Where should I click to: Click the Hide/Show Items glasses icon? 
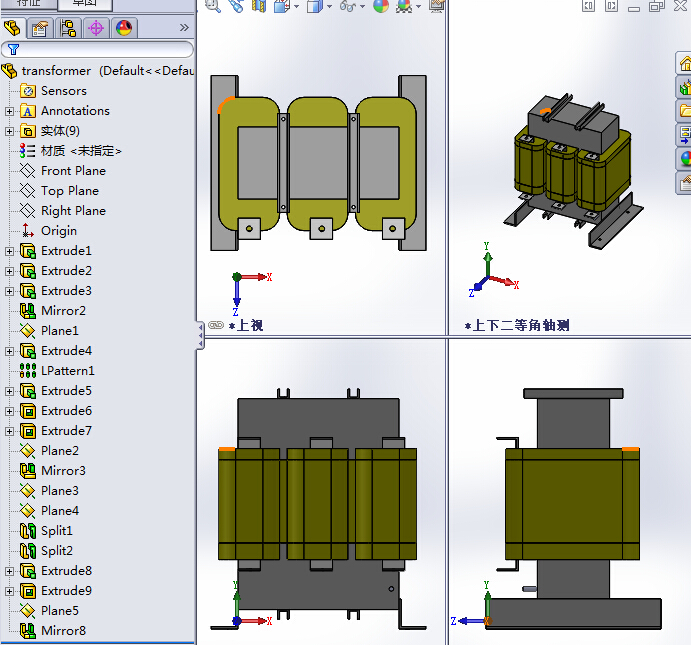348,6
